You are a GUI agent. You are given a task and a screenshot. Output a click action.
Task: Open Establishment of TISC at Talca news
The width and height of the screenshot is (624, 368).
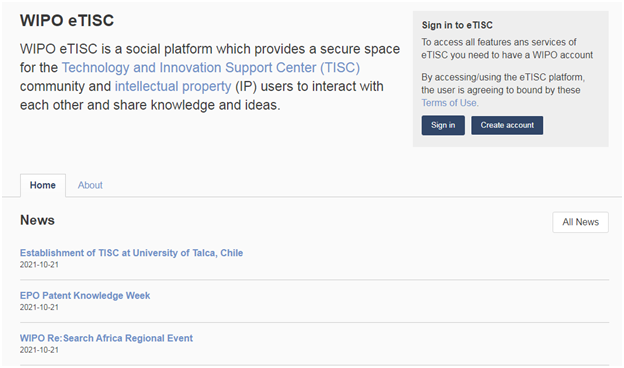131,253
